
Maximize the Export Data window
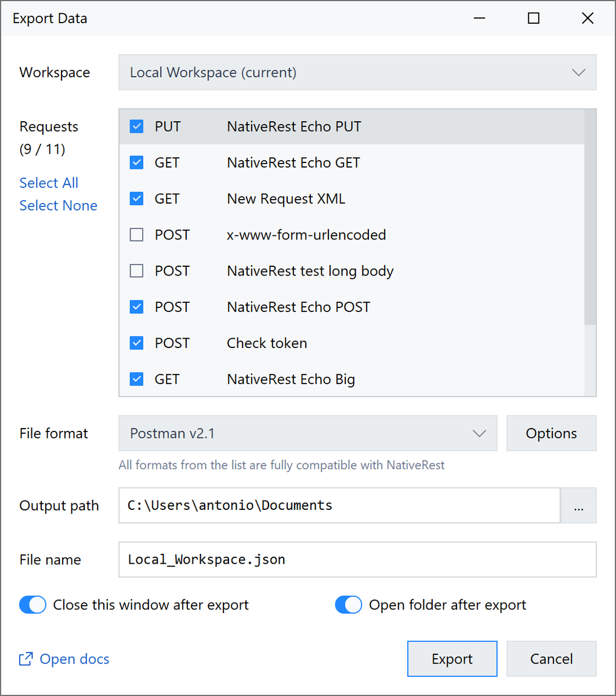click(534, 19)
